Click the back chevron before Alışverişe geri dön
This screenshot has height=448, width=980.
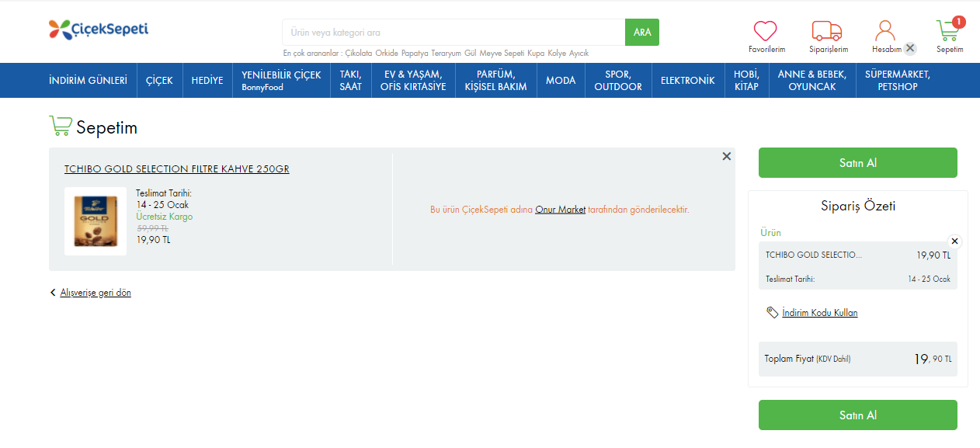pos(53,293)
